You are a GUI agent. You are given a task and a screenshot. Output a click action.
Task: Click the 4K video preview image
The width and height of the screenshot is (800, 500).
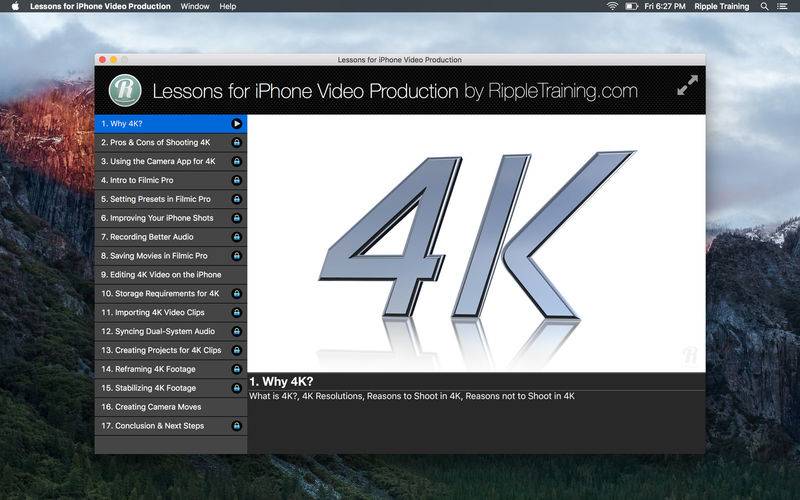click(x=476, y=243)
